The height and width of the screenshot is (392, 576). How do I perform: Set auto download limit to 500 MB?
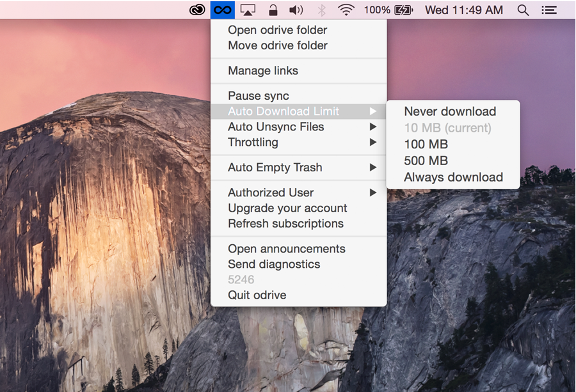(453, 161)
